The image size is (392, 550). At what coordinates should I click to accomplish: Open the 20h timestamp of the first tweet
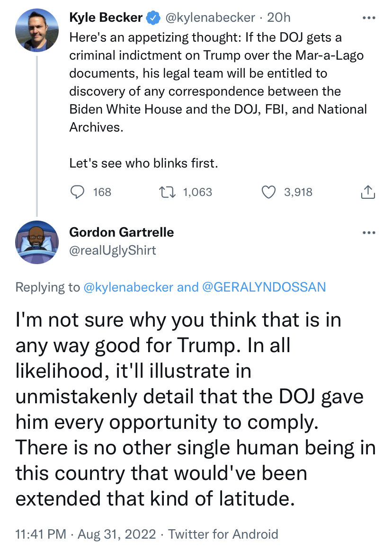click(279, 18)
